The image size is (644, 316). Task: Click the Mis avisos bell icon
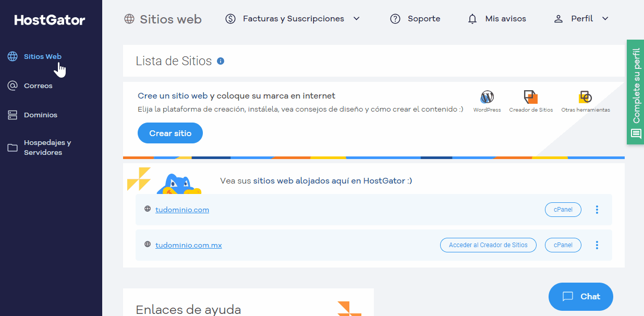point(472,18)
